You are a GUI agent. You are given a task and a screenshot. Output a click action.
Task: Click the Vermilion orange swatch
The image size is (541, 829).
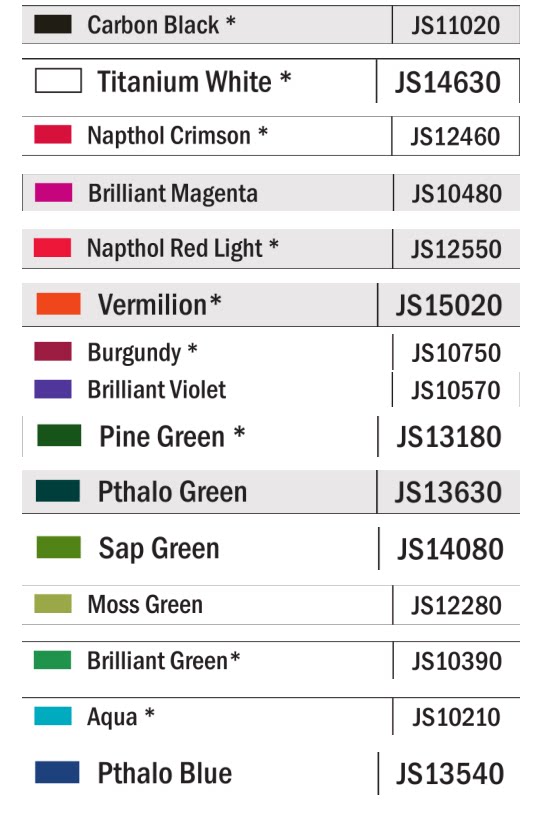[59, 304]
